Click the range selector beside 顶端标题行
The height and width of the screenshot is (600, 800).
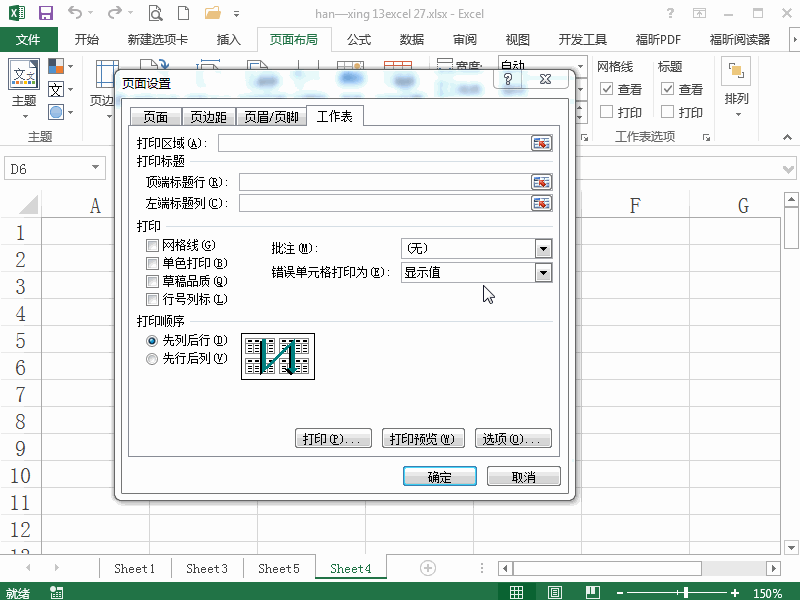pos(541,184)
